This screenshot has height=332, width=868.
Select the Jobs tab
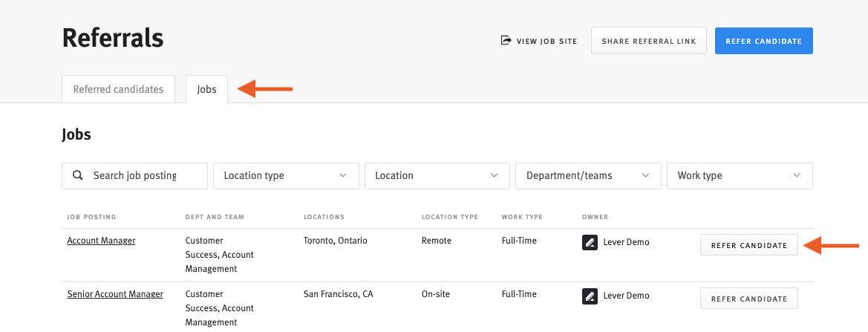pyautogui.click(x=206, y=89)
